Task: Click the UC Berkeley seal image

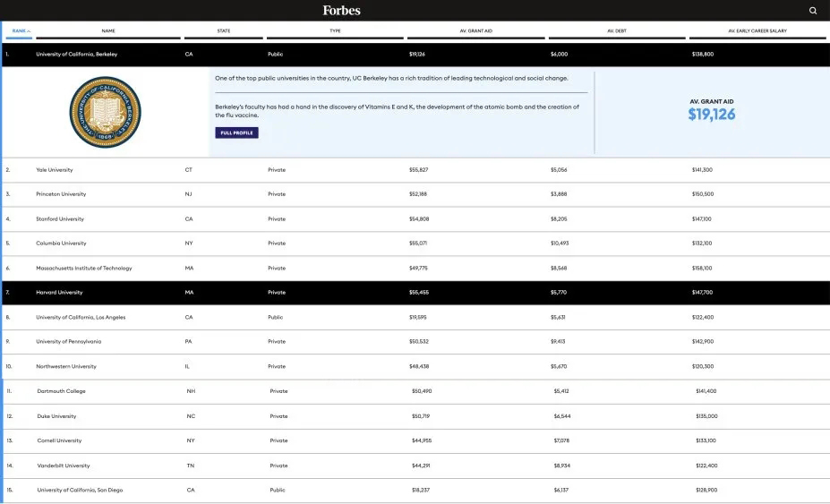Action: [x=105, y=112]
